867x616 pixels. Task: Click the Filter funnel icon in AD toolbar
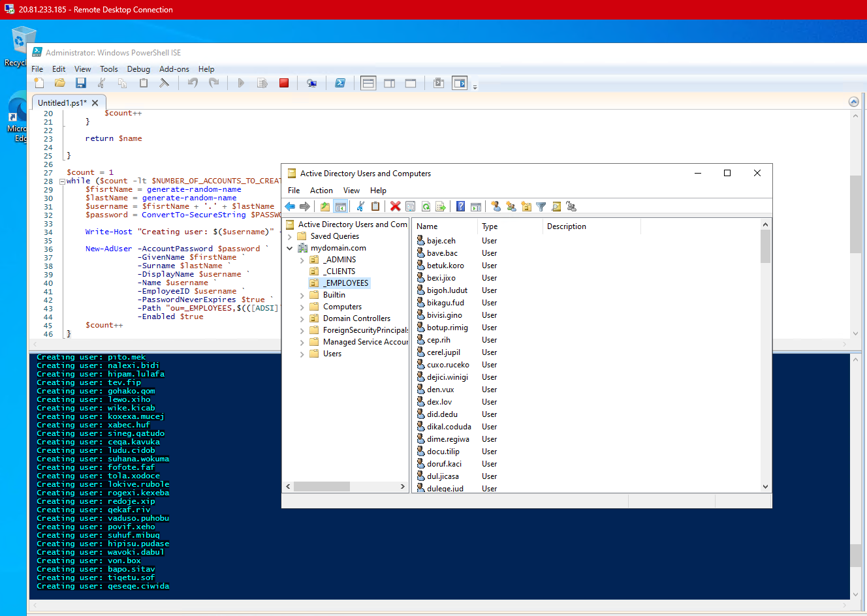pos(541,206)
